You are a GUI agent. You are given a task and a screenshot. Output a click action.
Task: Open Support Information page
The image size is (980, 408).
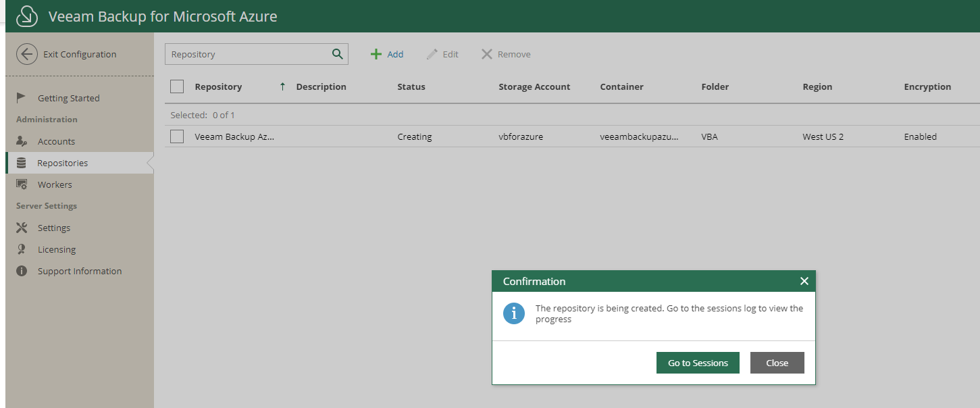pos(80,271)
